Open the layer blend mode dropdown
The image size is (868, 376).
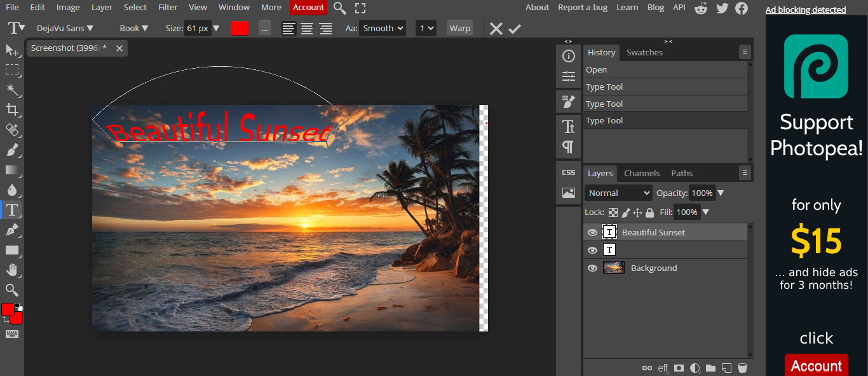coord(617,192)
